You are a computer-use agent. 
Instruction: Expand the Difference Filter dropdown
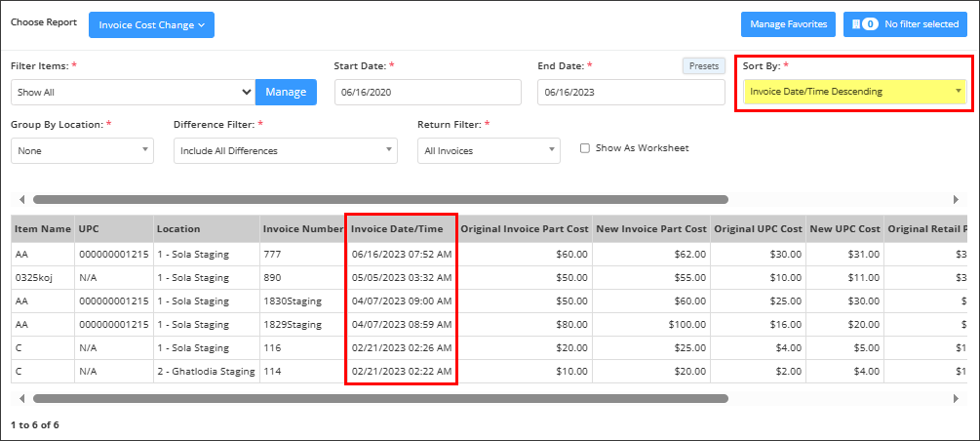pyautogui.click(x=286, y=151)
